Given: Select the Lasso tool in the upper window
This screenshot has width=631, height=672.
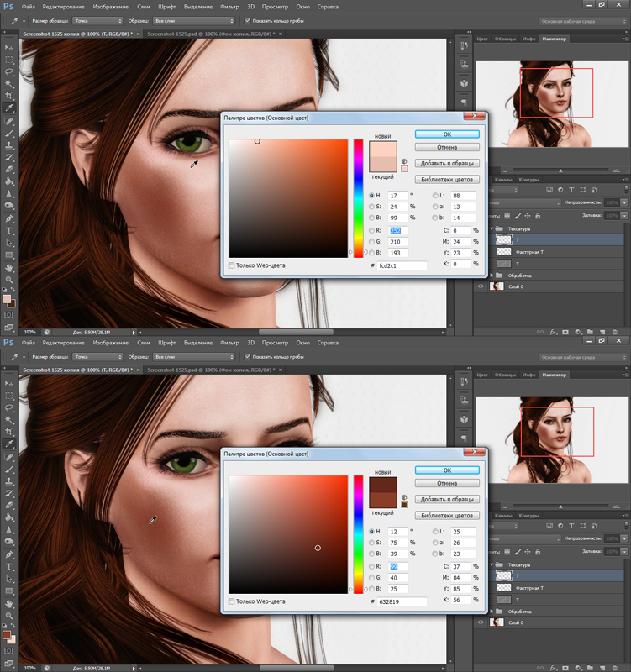Looking at the screenshot, I should [x=9, y=71].
